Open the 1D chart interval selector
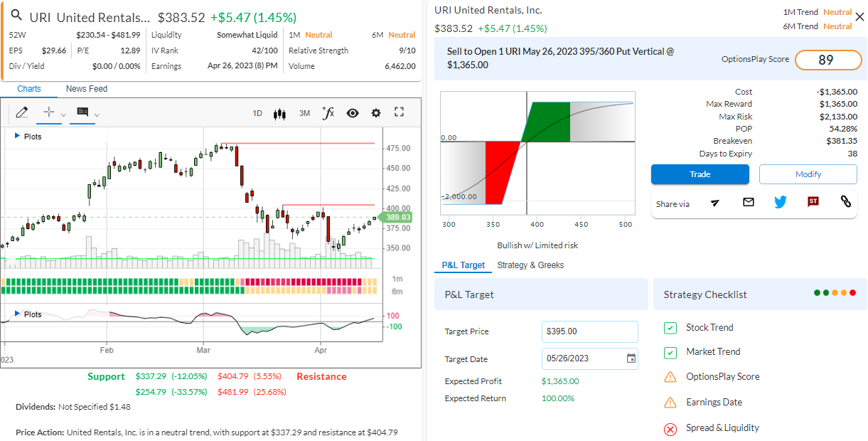The image size is (868, 441). pyautogui.click(x=257, y=113)
